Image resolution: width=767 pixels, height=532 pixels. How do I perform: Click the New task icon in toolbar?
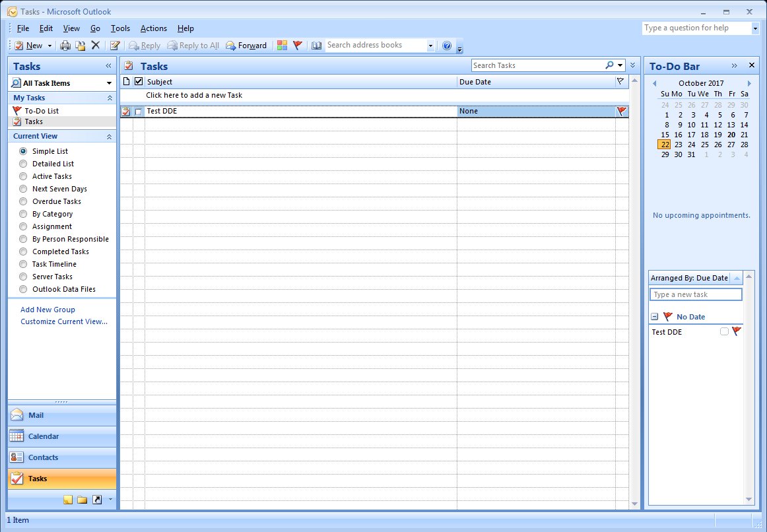(19, 46)
